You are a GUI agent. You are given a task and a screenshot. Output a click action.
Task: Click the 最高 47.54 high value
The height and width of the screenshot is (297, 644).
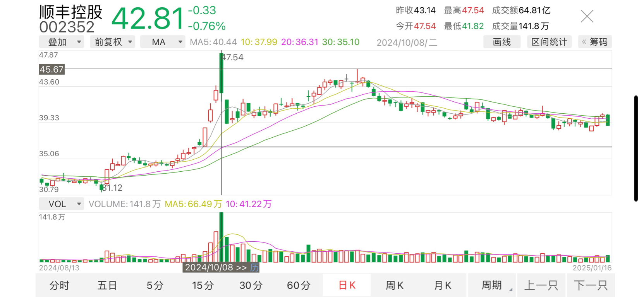(x=464, y=10)
